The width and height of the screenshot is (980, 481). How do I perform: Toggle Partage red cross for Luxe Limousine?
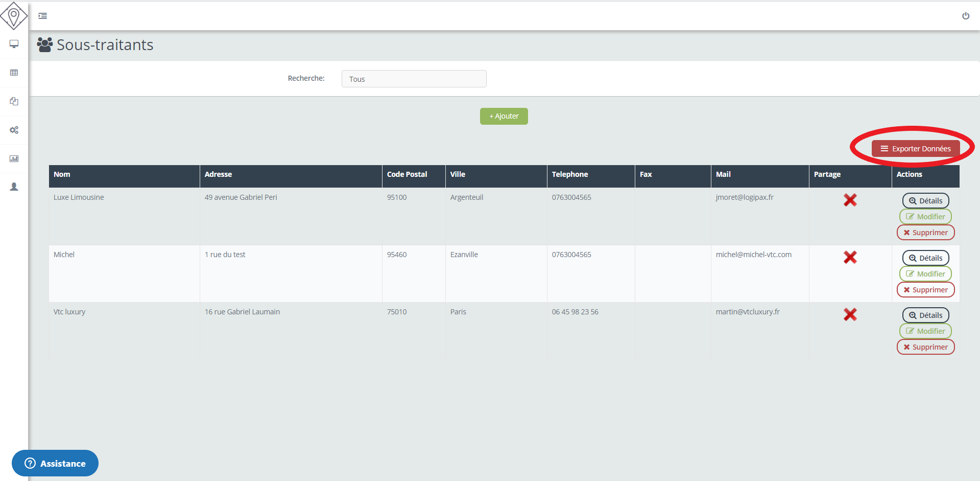tap(850, 200)
